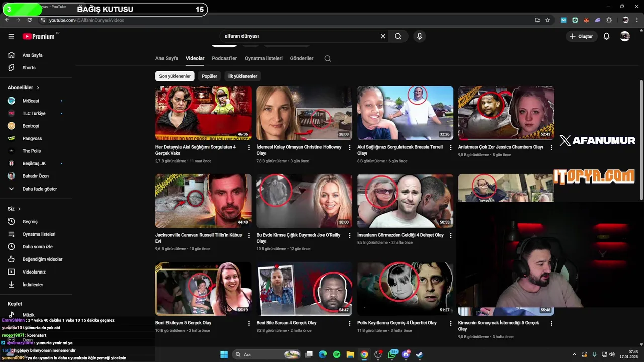Switch to Gönderiler tab
The height and width of the screenshot is (362, 644).
(x=302, y=58)
